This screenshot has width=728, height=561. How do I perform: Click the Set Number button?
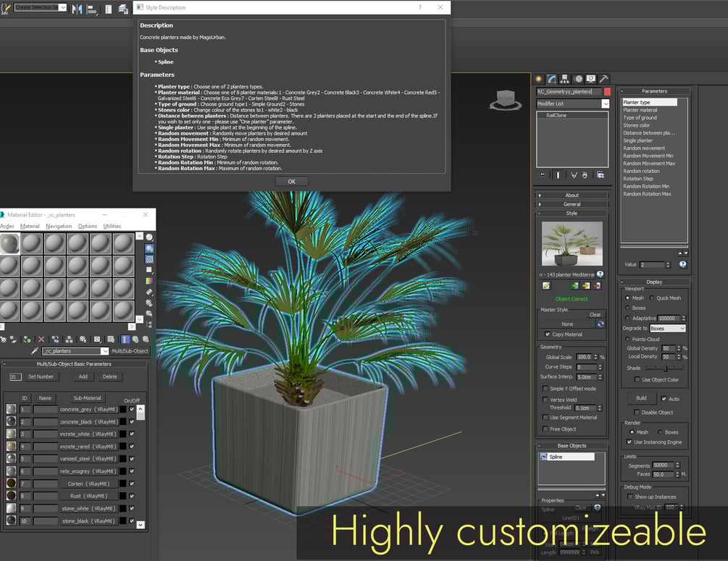point(41,377)
